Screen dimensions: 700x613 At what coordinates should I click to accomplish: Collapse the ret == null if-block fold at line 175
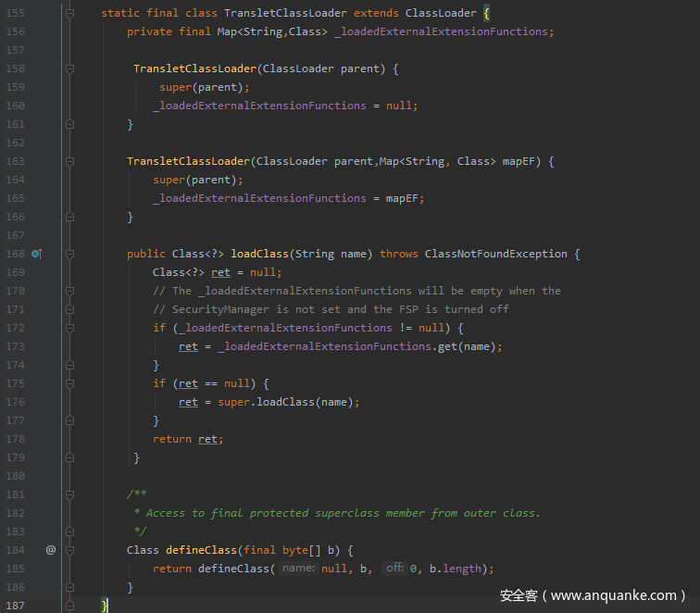[x=70, y=383]
